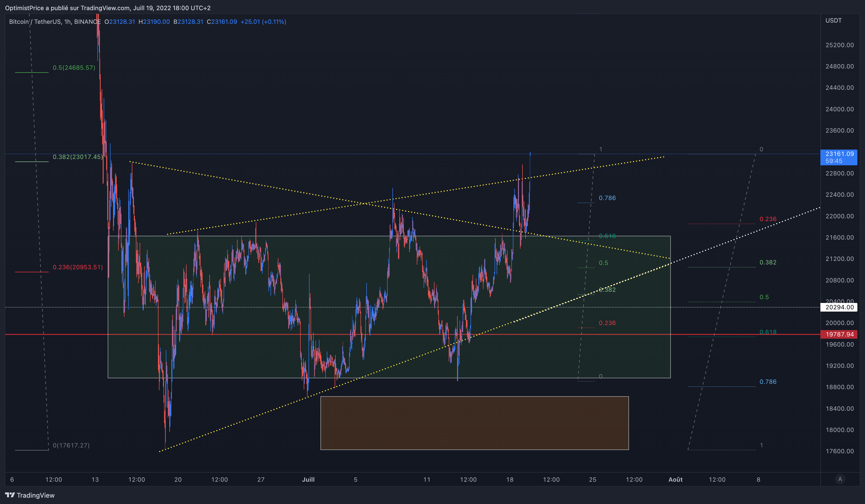Click the 22400.00 price axis label
This screenshot has width=865, height=504.
coord(840,195)
